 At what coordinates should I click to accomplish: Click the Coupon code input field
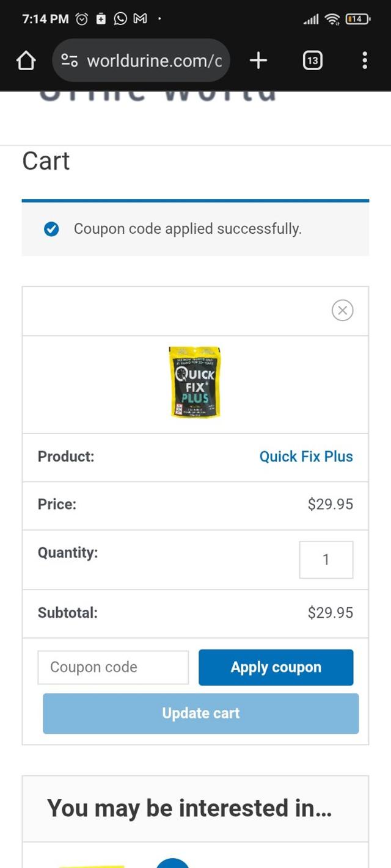(113, 667)
